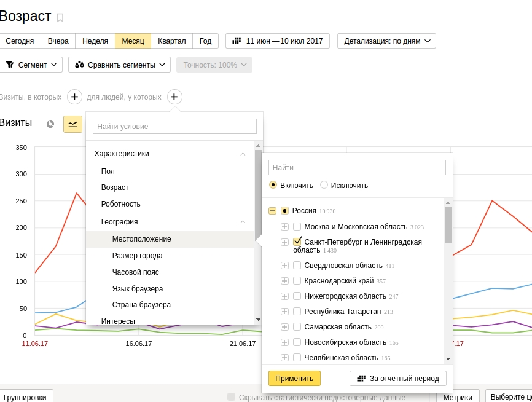This screenshot has width=532, height=402.
Task: Click the За отчётный период button
Action: click(x=398, y=378)
